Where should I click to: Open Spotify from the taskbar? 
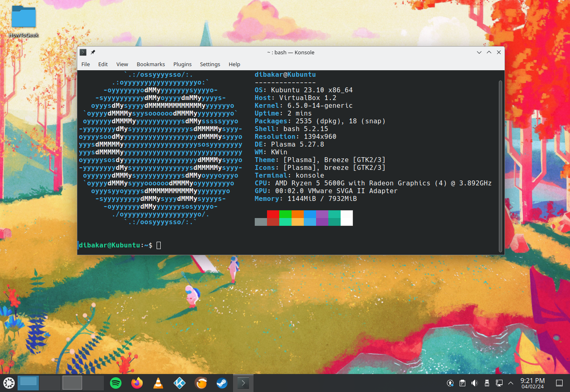pyautogui.click(x=115, y=383)
